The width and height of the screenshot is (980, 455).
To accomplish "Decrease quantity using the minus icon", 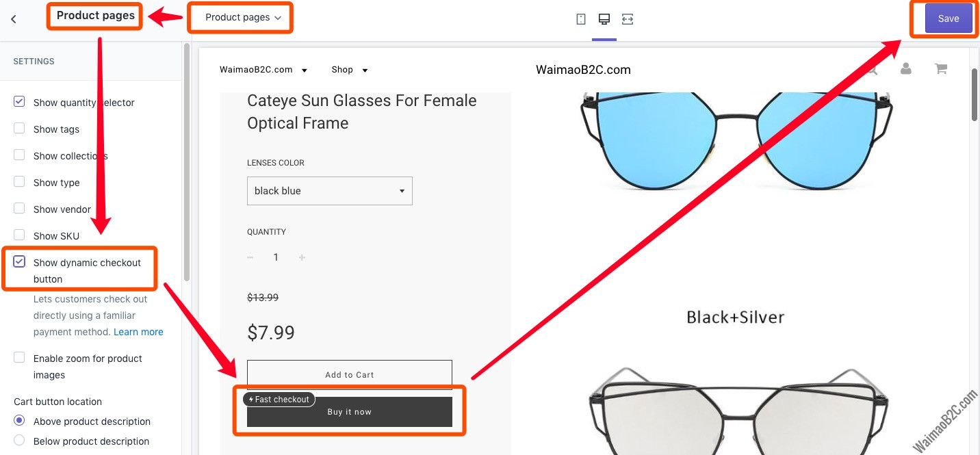I will pos(250,257).
